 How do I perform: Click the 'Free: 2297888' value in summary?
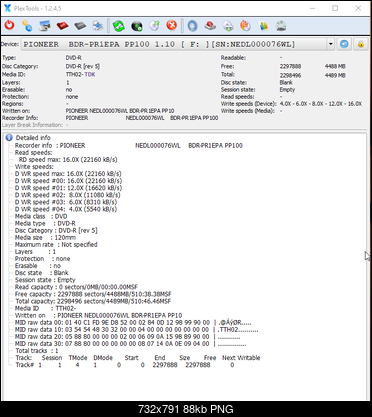pyautogui.click(x=290, y=66)
